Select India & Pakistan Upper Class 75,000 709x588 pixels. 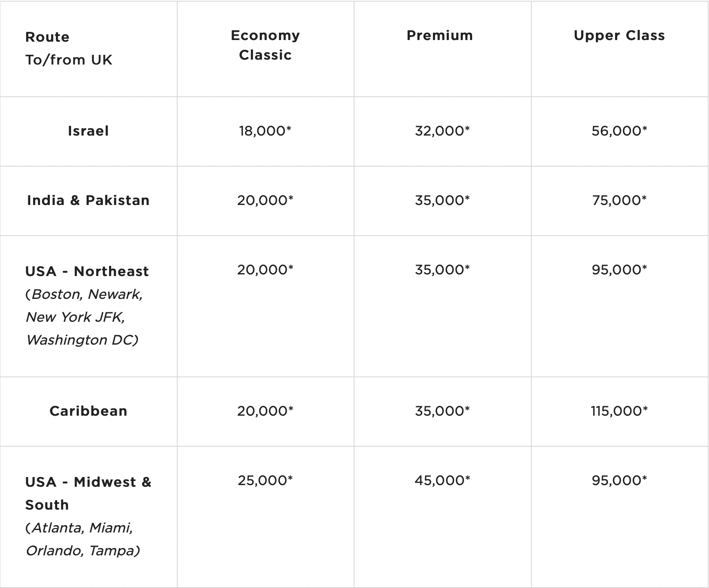click(619, 200)
